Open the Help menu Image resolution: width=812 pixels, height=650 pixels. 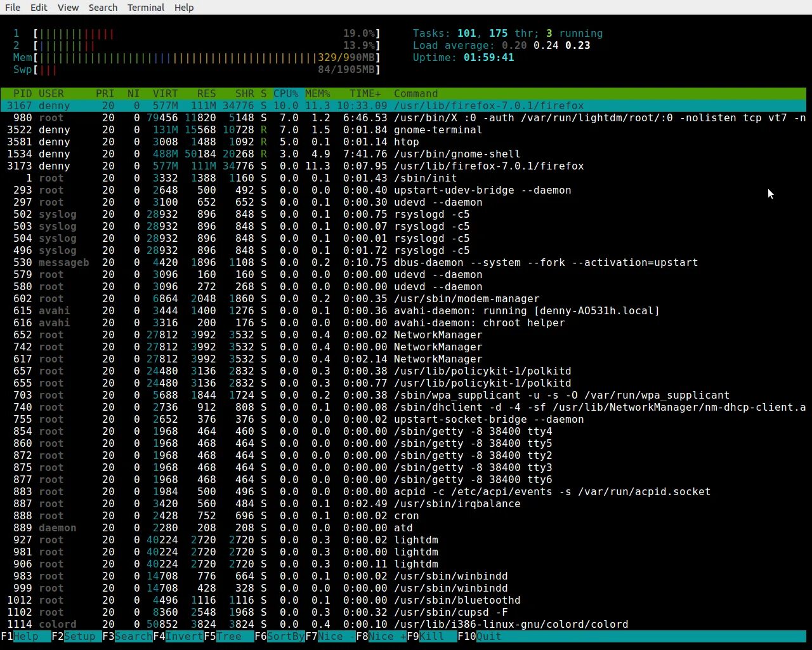coord(184,8)
